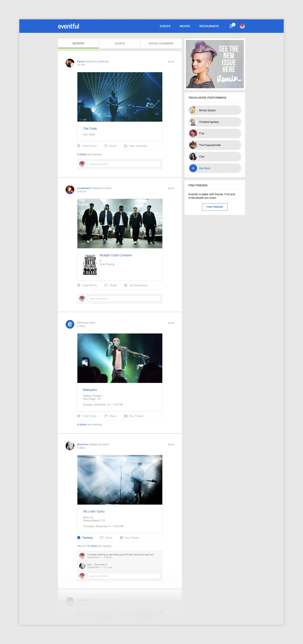
Task: Click the eventful logo
Action: tap(69, 26)
